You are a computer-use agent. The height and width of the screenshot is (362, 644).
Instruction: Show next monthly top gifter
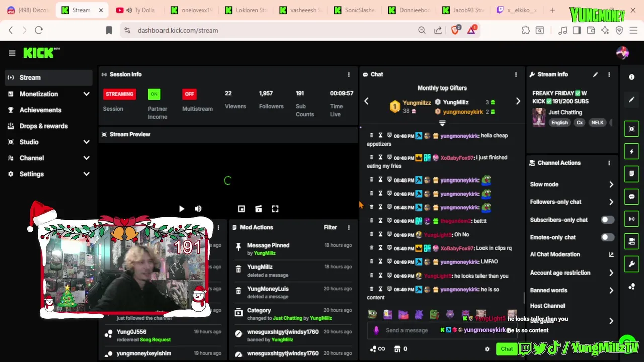click(518, 101)
